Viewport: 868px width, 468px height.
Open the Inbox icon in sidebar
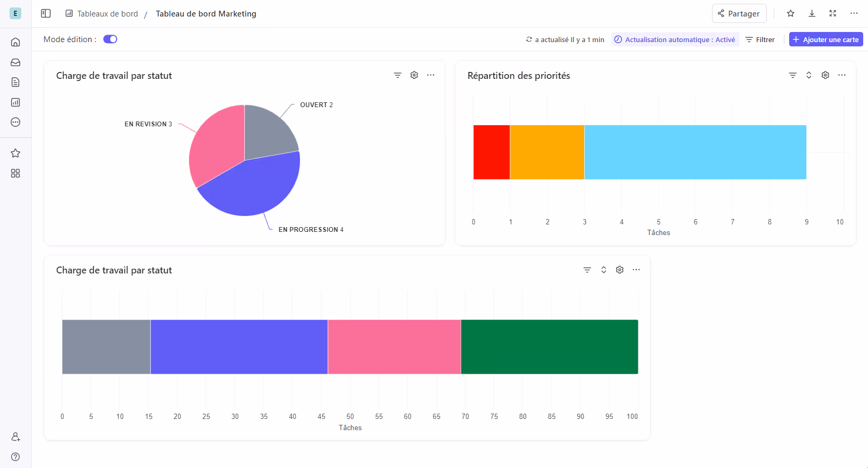coord(15,62)
